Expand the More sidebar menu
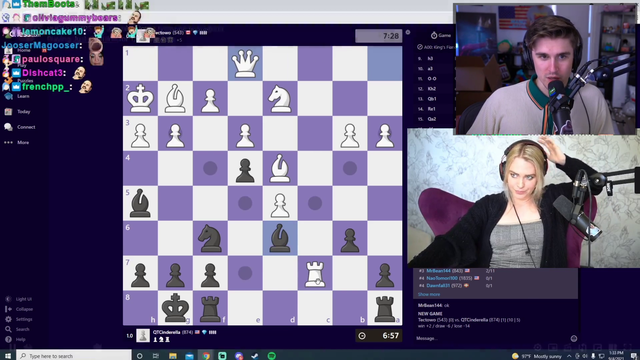 pos(17,142)
